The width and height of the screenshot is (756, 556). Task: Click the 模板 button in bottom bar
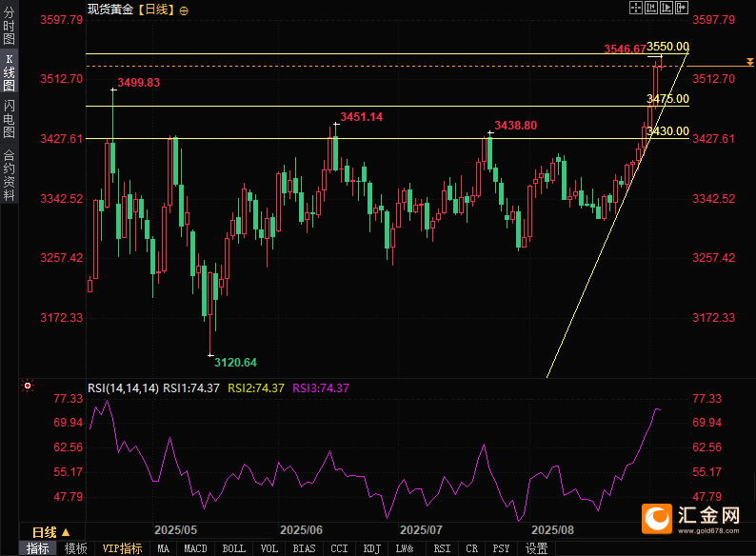click(75, 548)
